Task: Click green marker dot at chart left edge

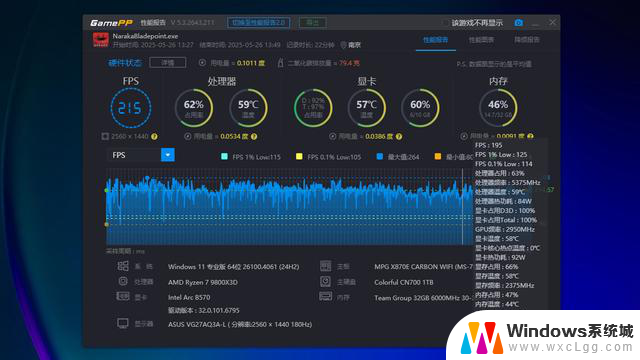Action: coord(107,190)
